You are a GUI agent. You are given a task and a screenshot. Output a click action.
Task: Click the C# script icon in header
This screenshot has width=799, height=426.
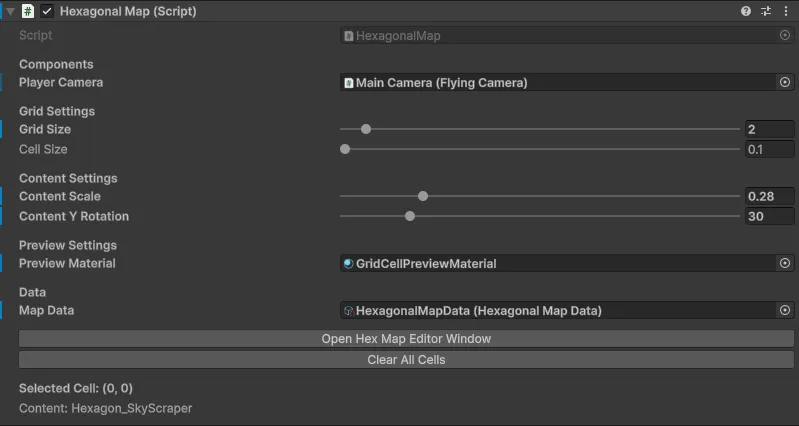coord(28,11)
